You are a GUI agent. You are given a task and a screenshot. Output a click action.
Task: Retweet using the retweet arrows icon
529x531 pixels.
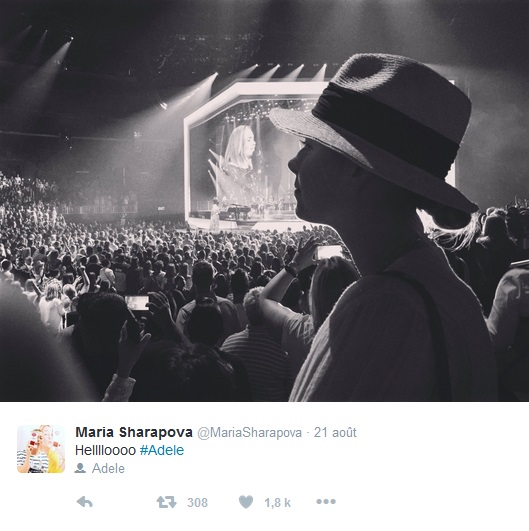pyautogui.click(x=166, y=502)
